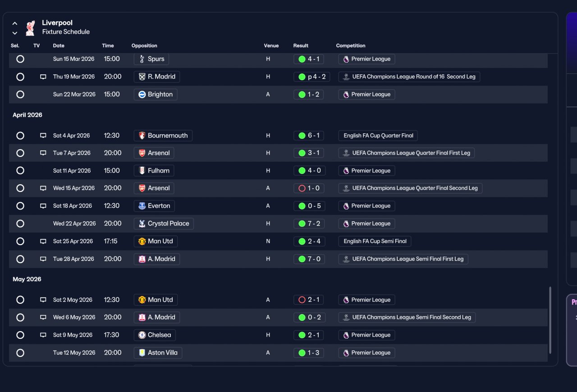Click the TV broadcast icon for R. Madrid match

tap(43, 77)
